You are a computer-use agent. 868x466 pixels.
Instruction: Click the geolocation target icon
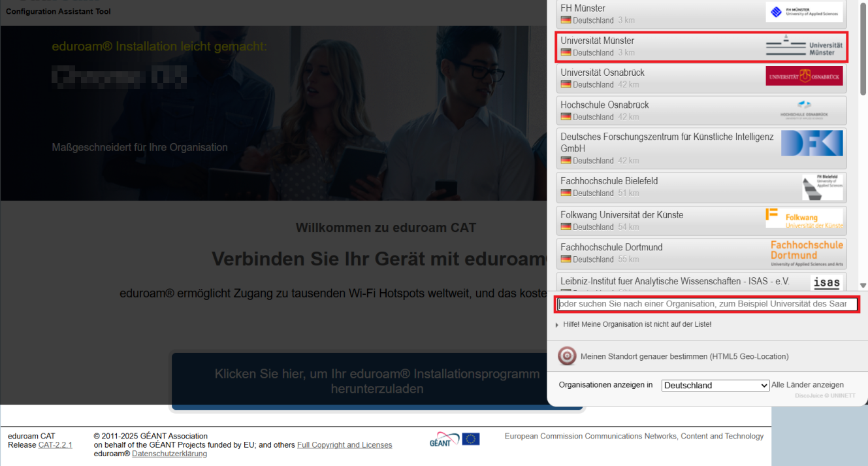(567, 356)
